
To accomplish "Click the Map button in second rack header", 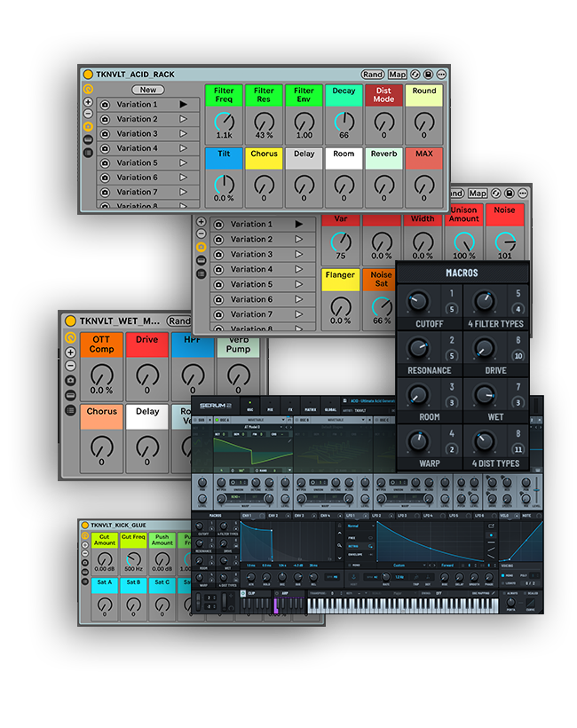I will [478, 194].
